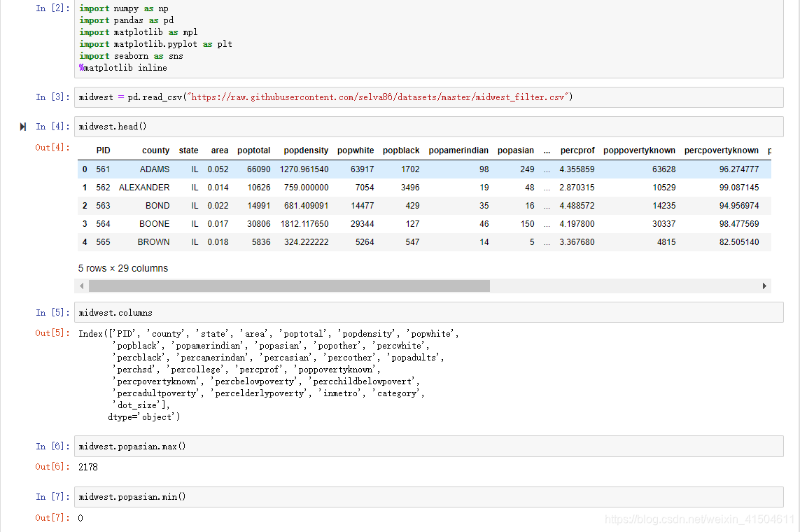Click the popasian column header
800x532 pixels.
tap(515, 150)
